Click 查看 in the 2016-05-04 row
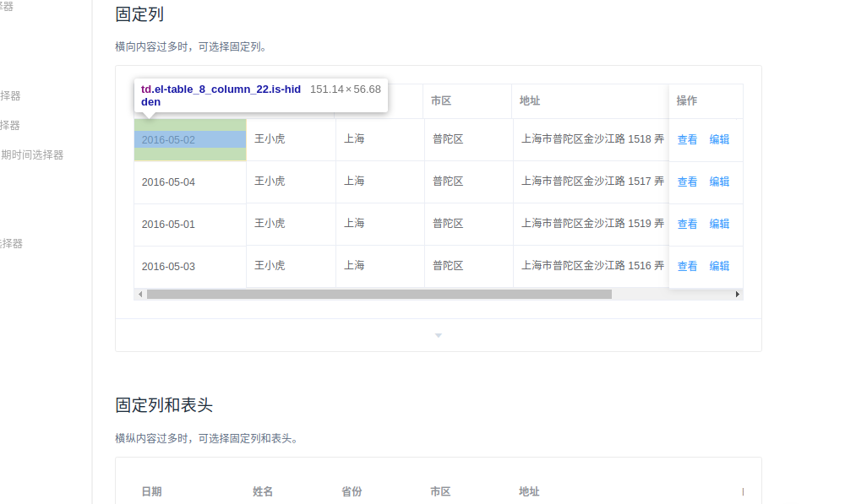 (687, 181)
